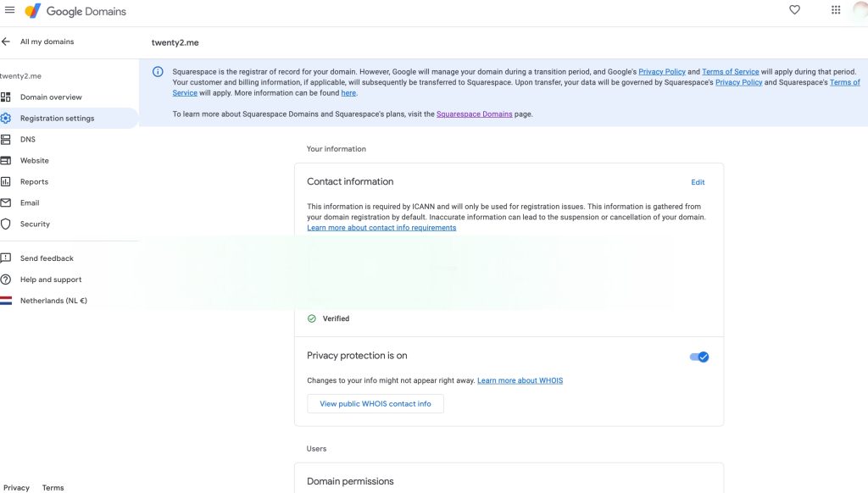Click the Send feedback icon

click(6, 258)
